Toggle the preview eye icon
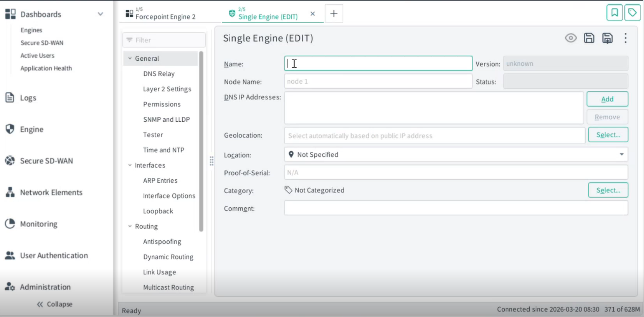The width and height of the screenshot is (644, 317). click(x=571, y=38)
